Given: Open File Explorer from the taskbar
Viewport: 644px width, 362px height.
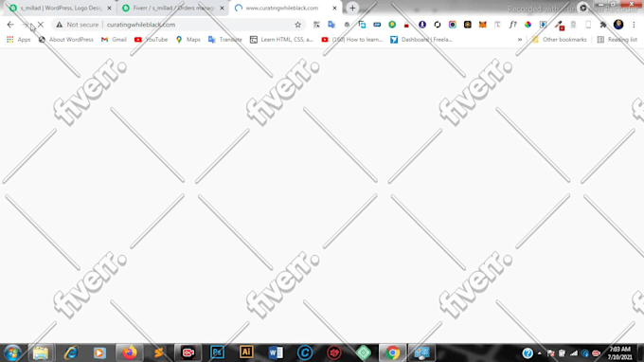Looking at the screenshot, I should 40,353.
